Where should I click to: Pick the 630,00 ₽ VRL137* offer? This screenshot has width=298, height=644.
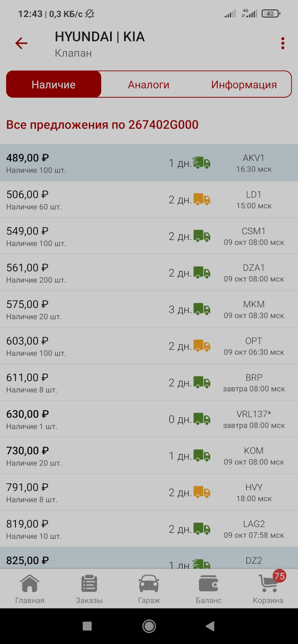click(x=149, y=419)
